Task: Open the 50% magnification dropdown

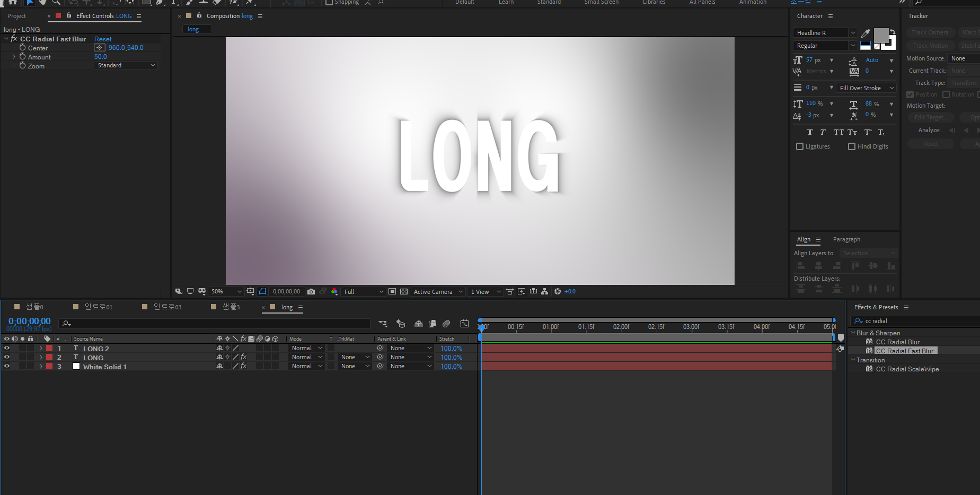Action: point(226,292)
